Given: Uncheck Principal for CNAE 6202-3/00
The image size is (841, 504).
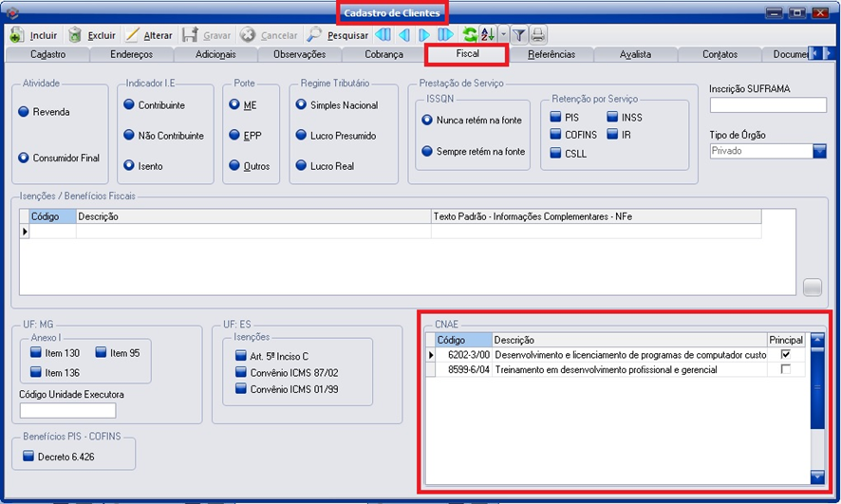Looking at the screenshot, I should pos(784,354).
